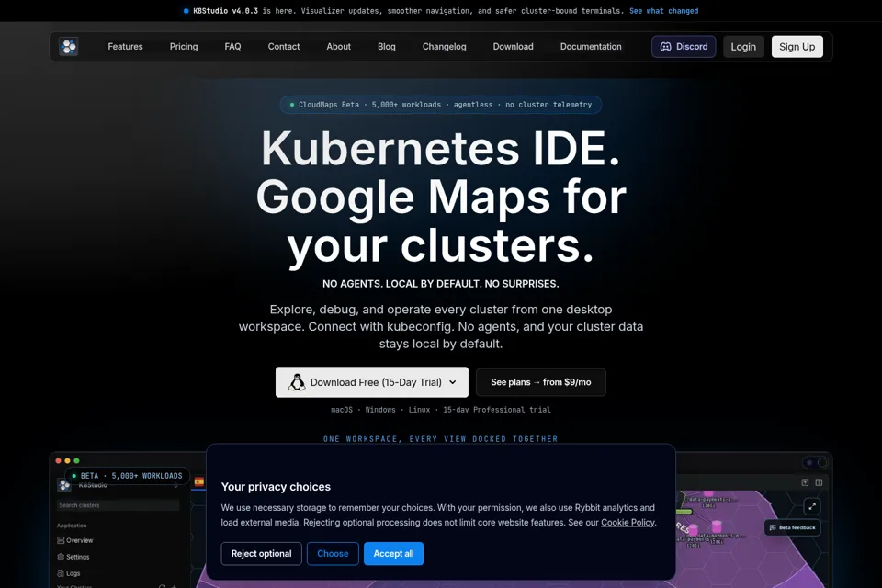Open the Blog
Image resolution: width=882 pixels, height=588 pixels.
tap(387, 47)
